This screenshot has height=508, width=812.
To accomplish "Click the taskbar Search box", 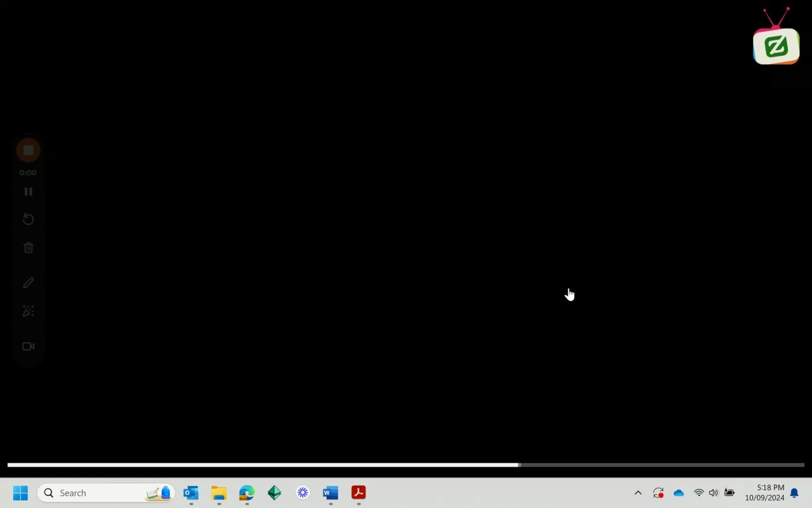I will (106, 493).
